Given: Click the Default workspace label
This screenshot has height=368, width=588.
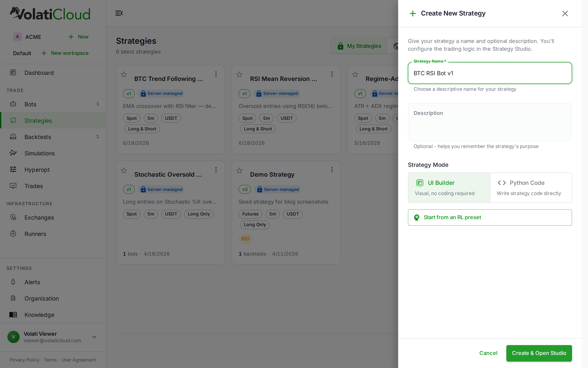Looking at the screenshot, I should [22, 53].
